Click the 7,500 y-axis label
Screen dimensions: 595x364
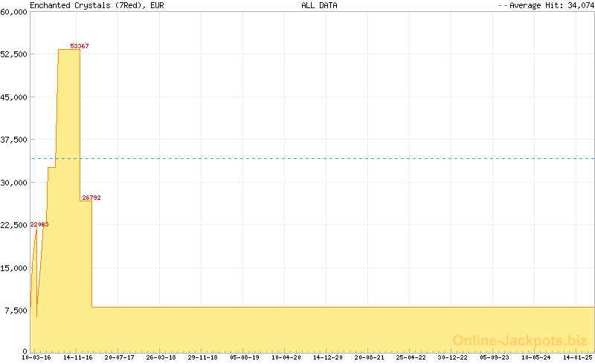pos(16,311)
